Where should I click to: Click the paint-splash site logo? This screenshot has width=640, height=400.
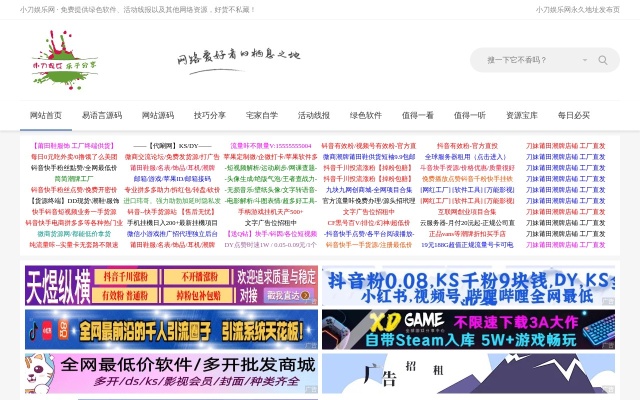(66, 59)
